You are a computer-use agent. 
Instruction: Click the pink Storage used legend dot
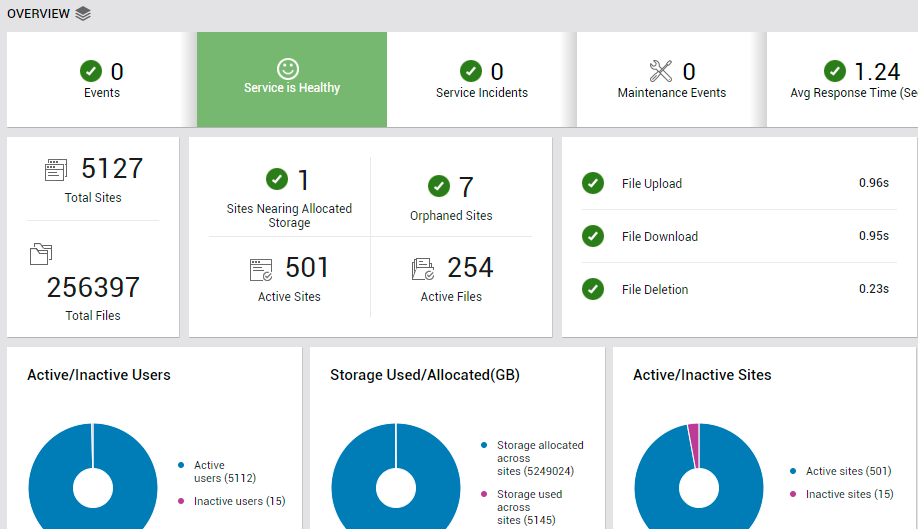pyautogui.click(x=484, y=494)
